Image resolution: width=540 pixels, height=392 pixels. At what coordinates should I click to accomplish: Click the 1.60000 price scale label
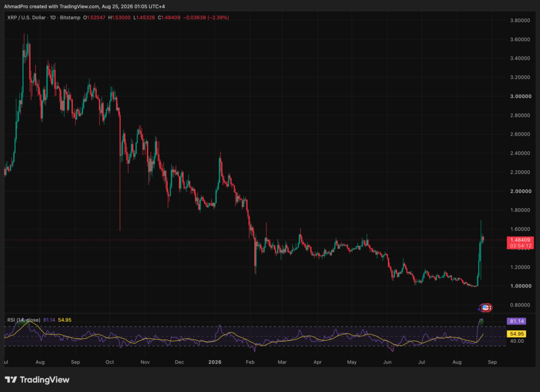tap(520, 229)
